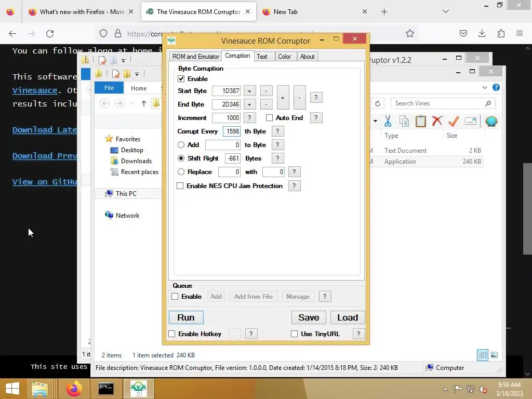Click the Copy icon in Explorer toolbar

(404, 121)
